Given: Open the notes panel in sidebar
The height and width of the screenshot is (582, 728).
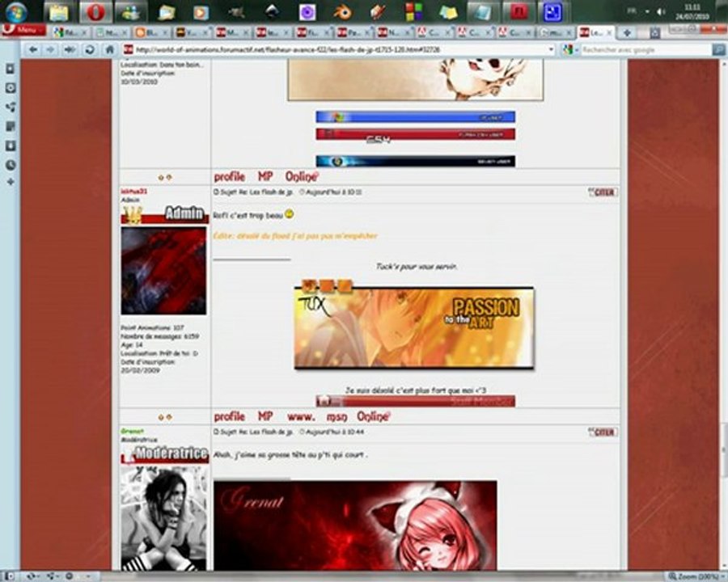Looking at the screenshot, I should tap(11, 126).
